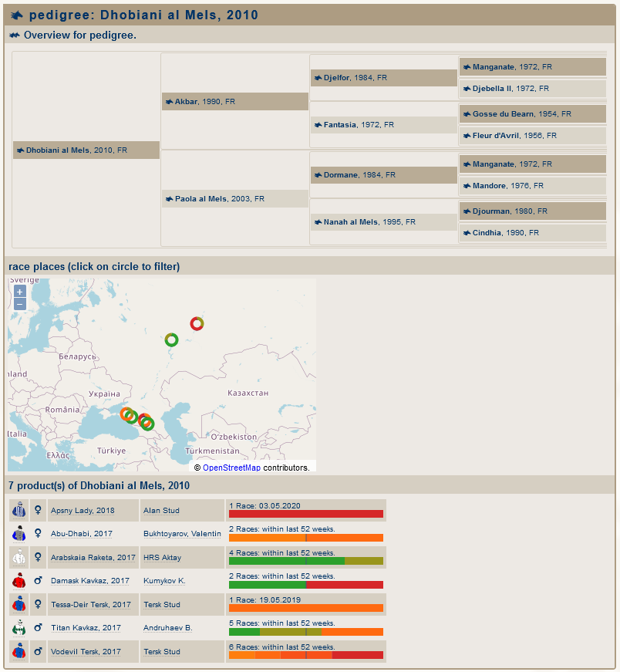The image size is (620, 672).
Task: Filter by the northern green circle marker
Action: tap(171, 339)
